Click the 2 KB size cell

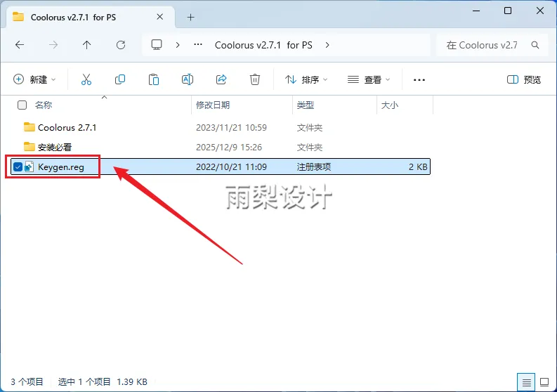(x=418, y=166)
